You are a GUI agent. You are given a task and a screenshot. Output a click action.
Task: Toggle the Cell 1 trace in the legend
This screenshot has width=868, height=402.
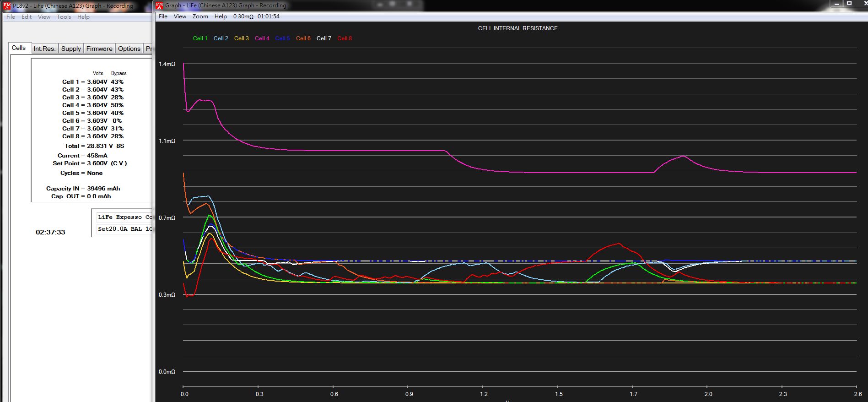(x=200, y=38)
